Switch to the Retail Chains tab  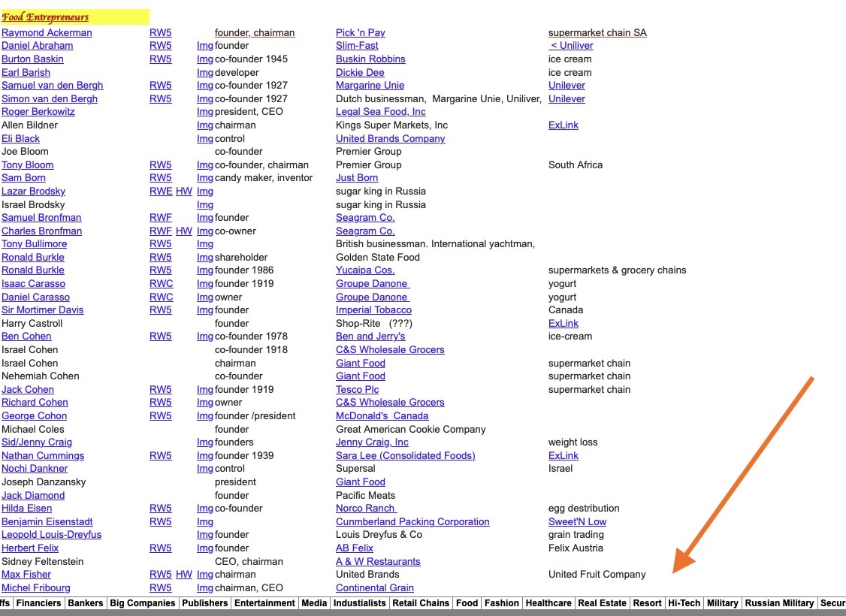421,603
